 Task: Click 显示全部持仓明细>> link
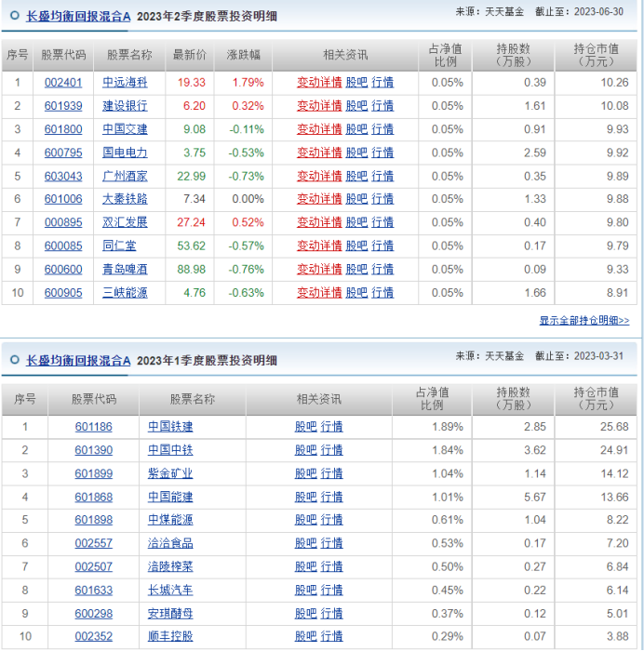584,321
